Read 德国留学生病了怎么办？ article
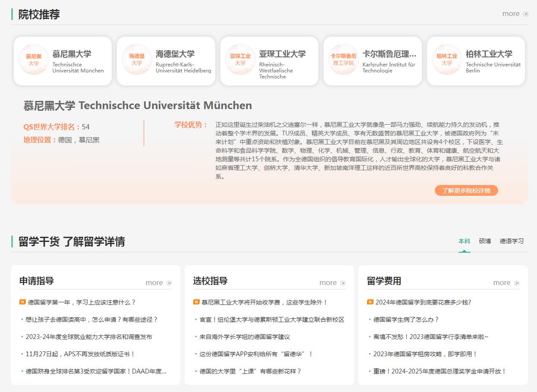Viewport: 537px width, 392px height. click(406, 320)
